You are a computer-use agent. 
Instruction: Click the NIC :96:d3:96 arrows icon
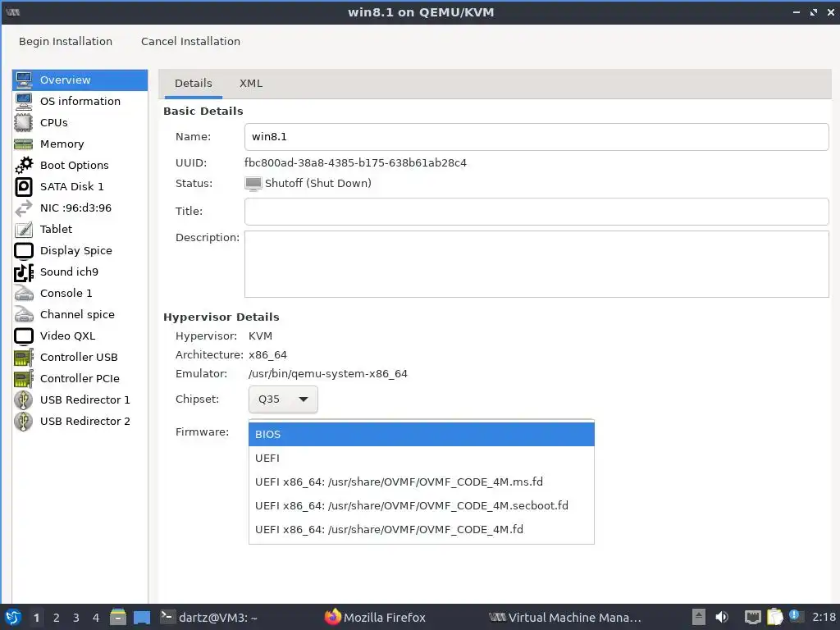click(x=24, y=208)
